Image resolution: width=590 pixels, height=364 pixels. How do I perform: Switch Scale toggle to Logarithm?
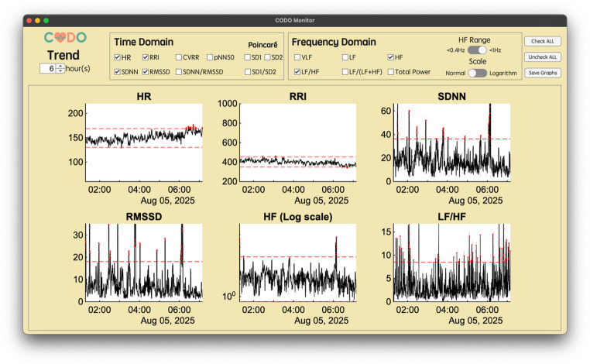pos(477,73)
